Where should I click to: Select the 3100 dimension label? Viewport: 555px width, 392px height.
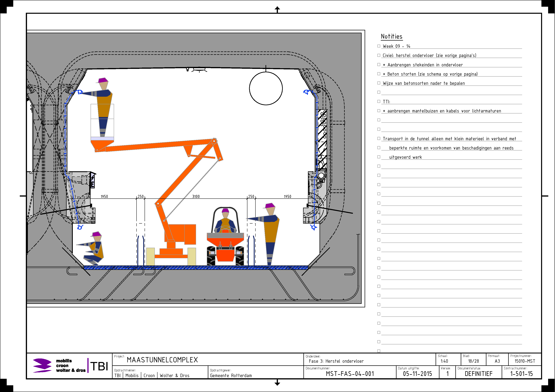point(196,197)
